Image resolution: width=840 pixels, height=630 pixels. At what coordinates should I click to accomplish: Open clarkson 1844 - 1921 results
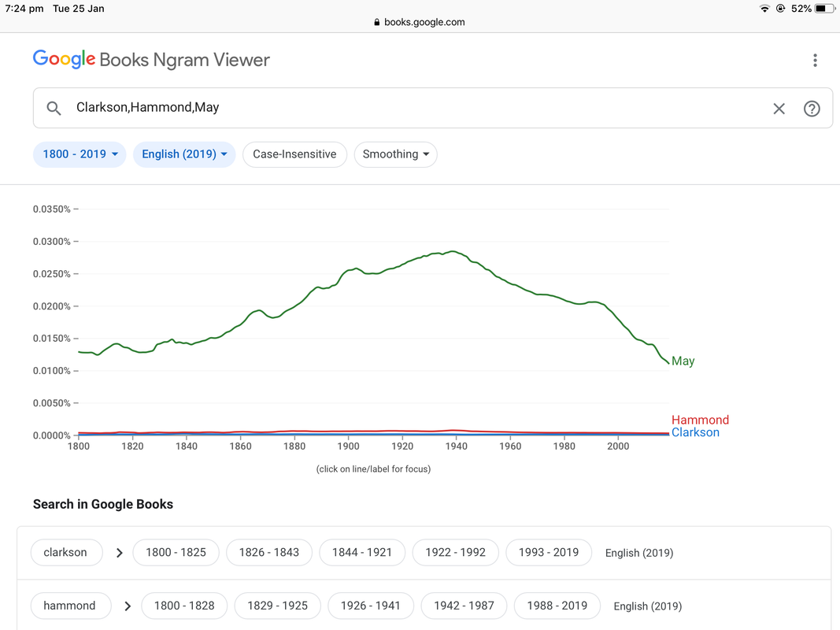[x=362, y=552]
